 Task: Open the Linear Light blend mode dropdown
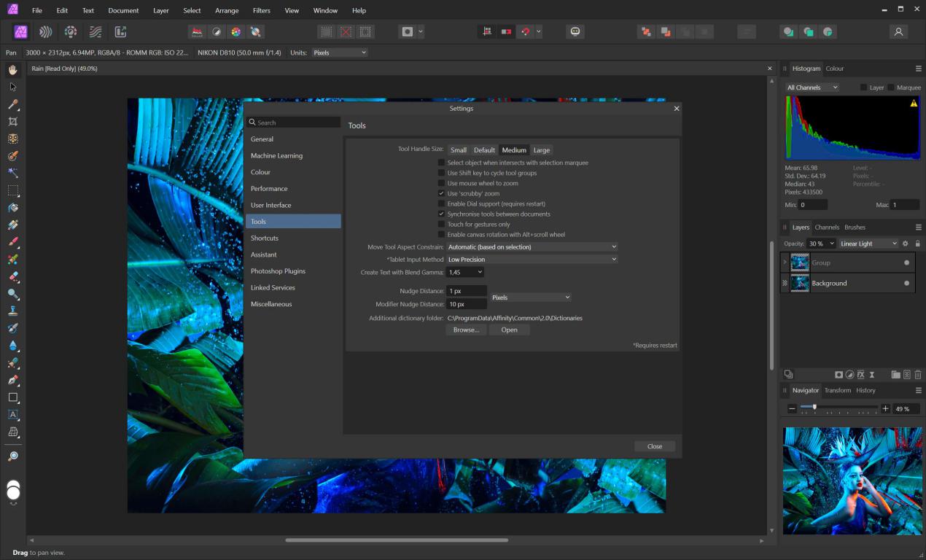(x=868, y=244)
